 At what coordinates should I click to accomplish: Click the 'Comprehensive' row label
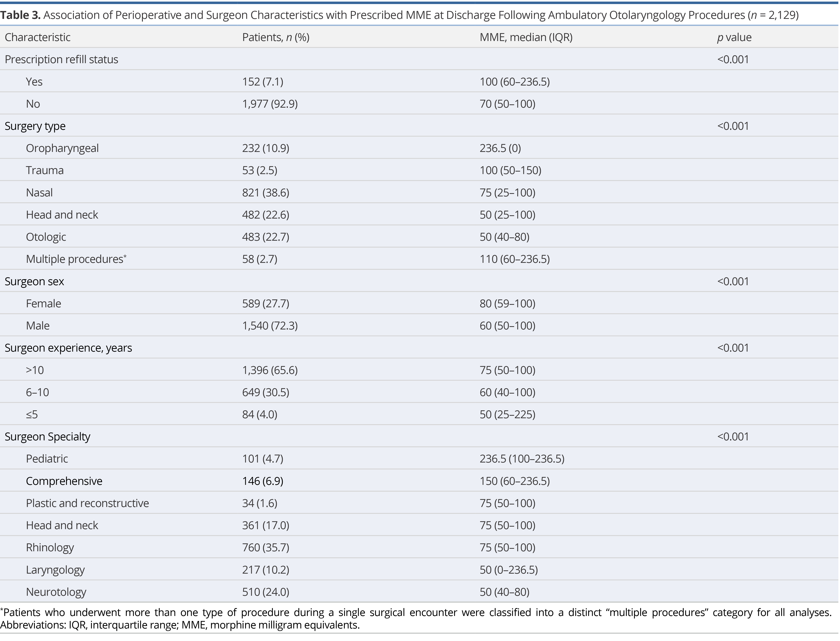(64, 481)
